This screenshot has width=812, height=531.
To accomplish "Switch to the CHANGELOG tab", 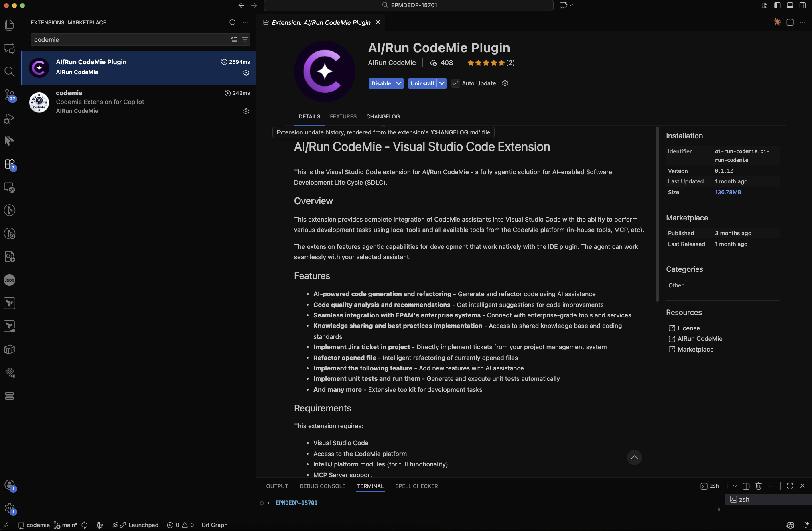I will [383, 116].
